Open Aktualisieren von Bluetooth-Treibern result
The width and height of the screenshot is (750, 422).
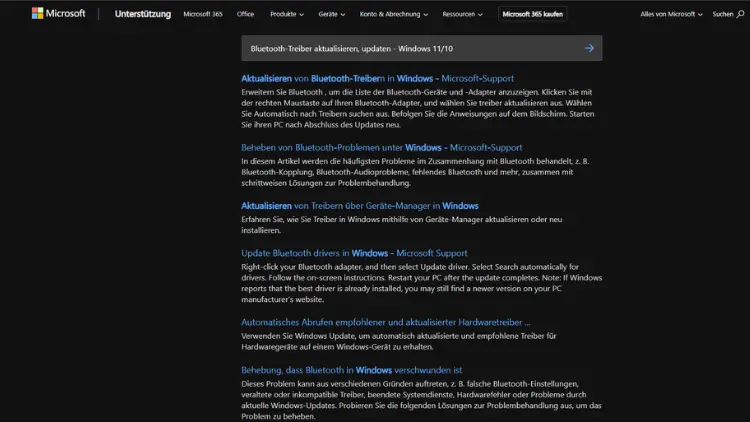click(x=377, y=78)
